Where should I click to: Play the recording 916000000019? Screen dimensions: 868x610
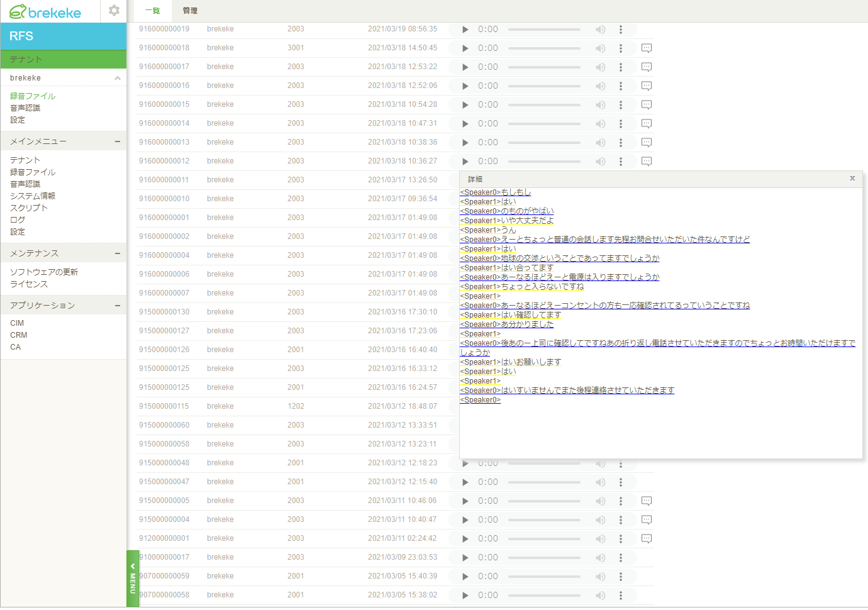465,30
